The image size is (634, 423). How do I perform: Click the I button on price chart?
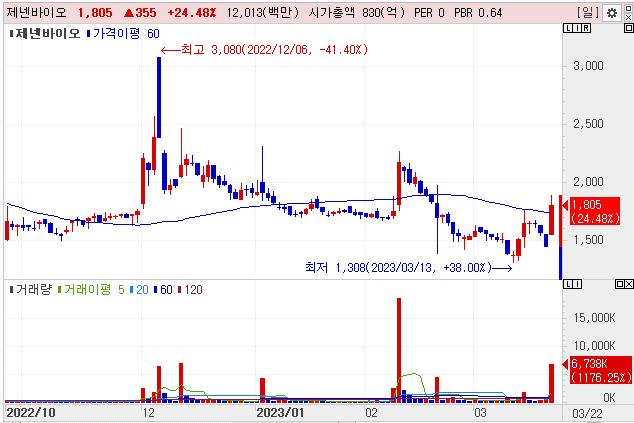pos(577,28)
